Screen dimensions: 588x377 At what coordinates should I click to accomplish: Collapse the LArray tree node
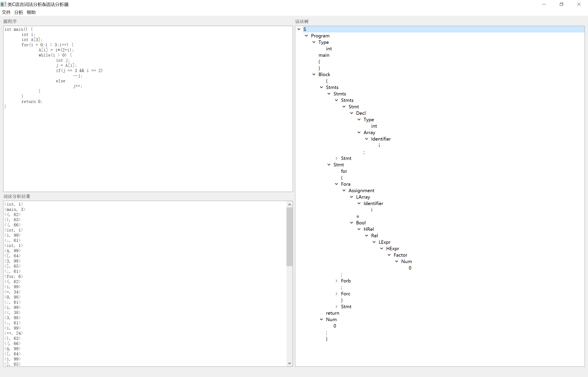point(352,197)
